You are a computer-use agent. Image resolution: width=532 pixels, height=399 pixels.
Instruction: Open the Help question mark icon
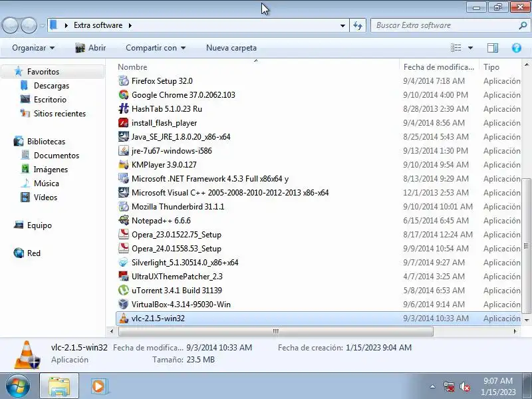[517, 48]
